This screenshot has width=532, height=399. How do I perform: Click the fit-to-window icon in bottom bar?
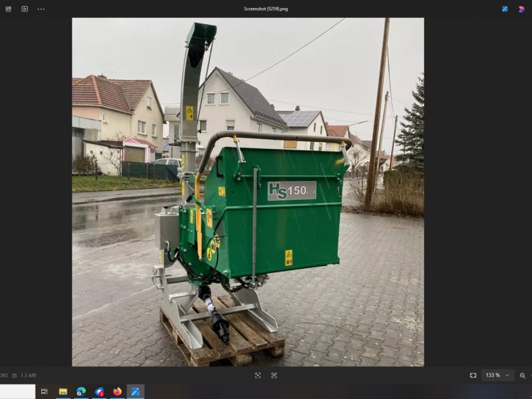point(257,375)
